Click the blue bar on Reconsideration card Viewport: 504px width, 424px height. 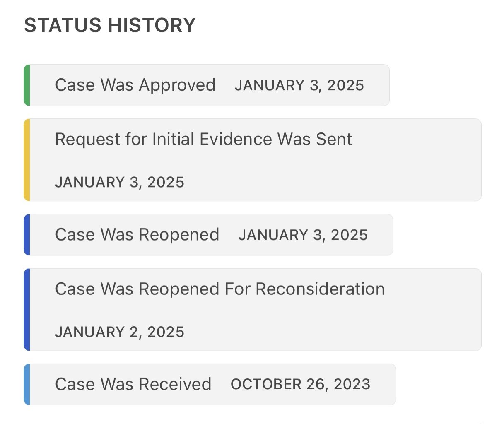pos(27,310)
